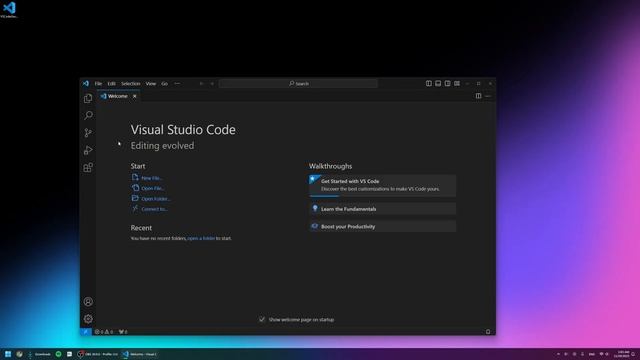Viewport: 640px width, 360px height.
Task: Click the New File... link
Action: pos(152,178)
